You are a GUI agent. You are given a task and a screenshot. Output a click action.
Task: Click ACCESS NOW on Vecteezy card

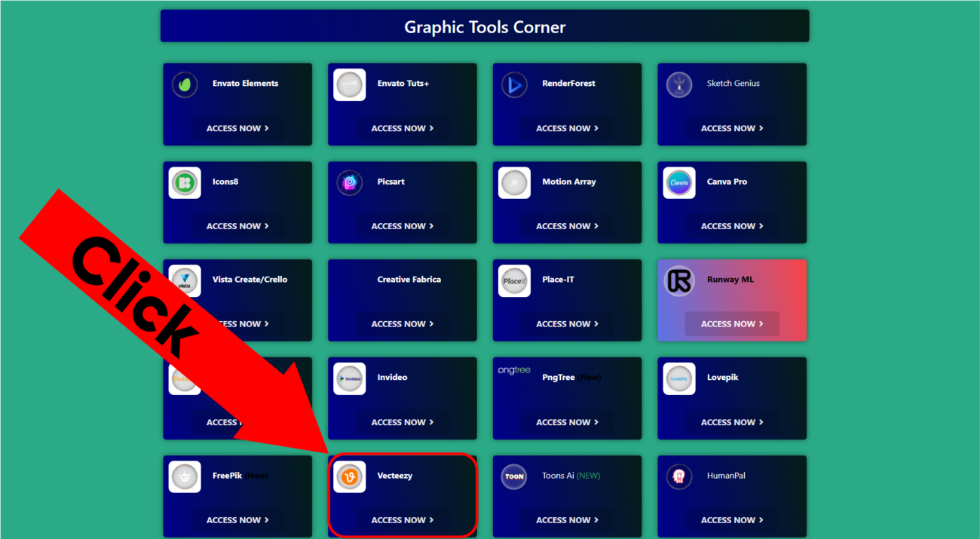(403, 520)
